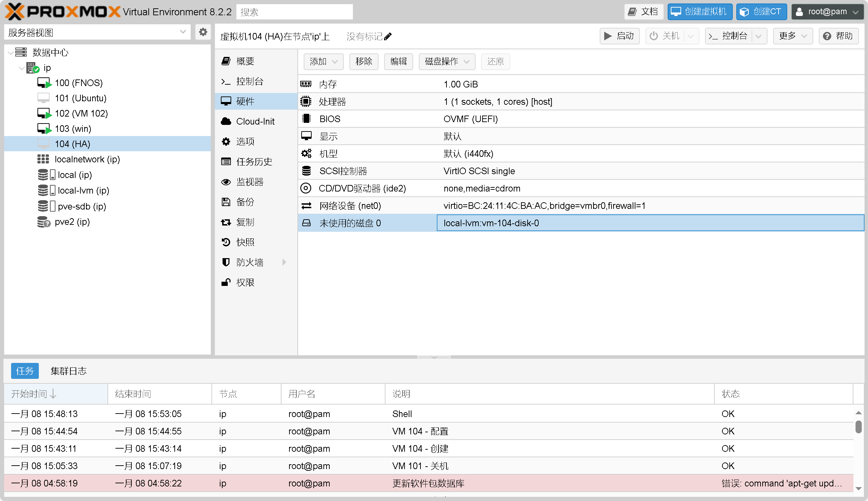Collapse the ip node in tree

[22, 68]
